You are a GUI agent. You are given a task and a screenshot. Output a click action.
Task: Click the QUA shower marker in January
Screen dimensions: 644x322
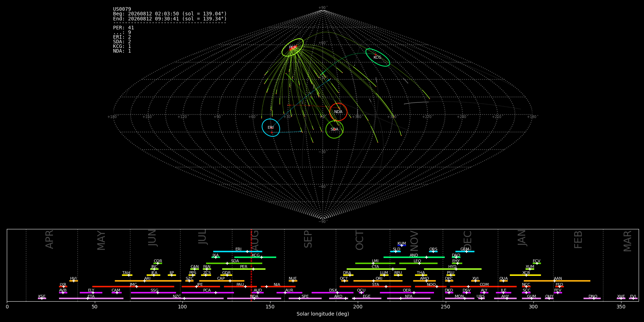[x=503, y=281]
